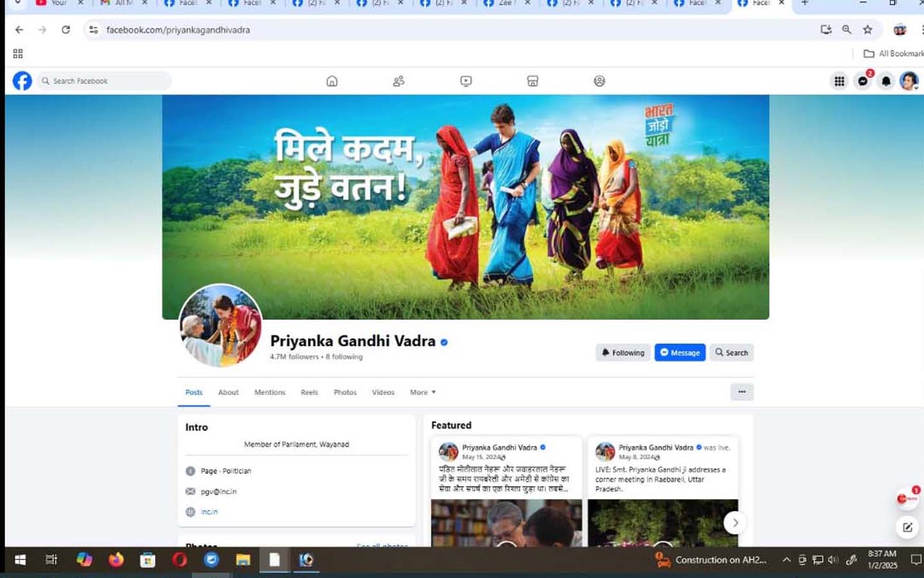Click the install app icon in the address bar
924x578 pixels.
(826, 30)
